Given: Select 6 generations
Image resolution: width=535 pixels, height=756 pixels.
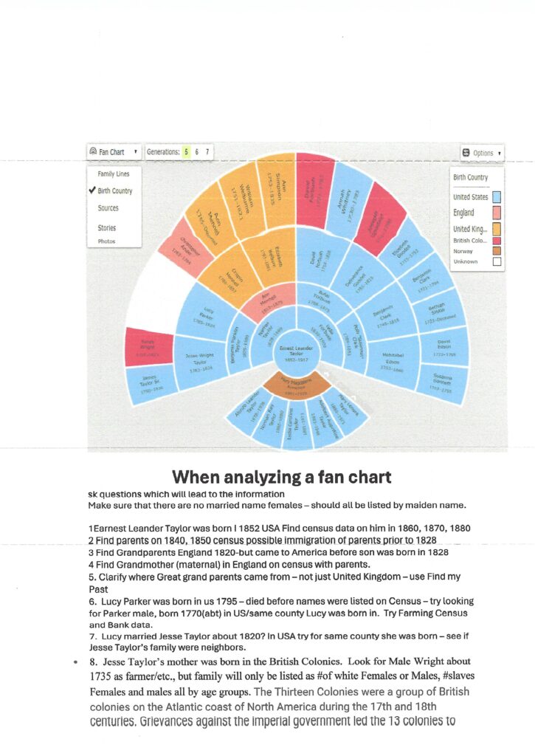Looking at the screenshot, I should pos(196,152).
